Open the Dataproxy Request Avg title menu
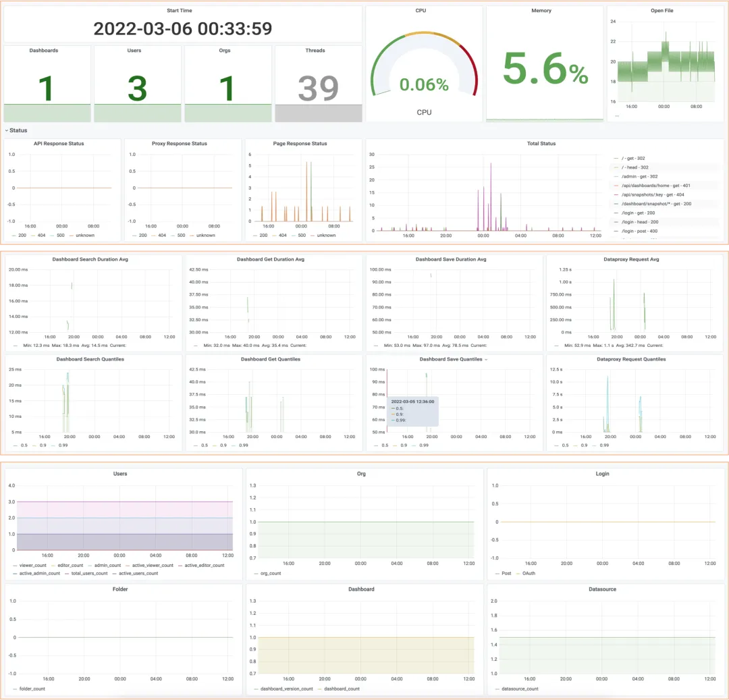Screen dimensions: 729x700 (631, 259)
